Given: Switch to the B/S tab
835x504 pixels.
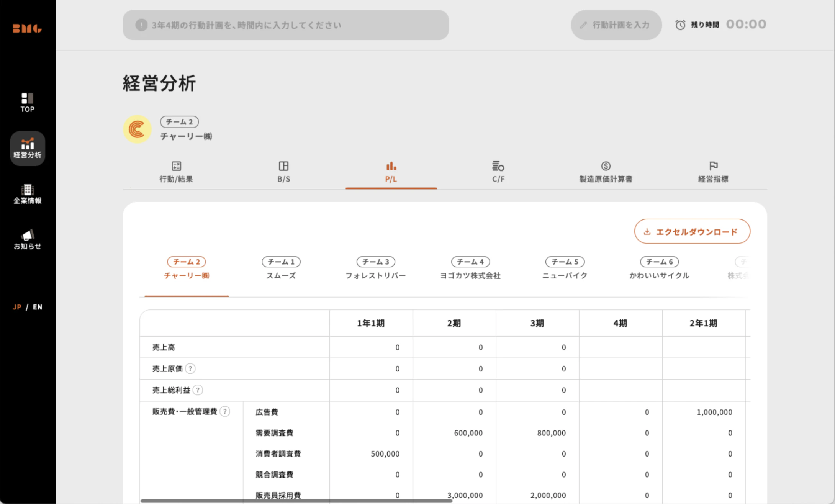Looking at the screenshot, I should (x=284, y=172).
